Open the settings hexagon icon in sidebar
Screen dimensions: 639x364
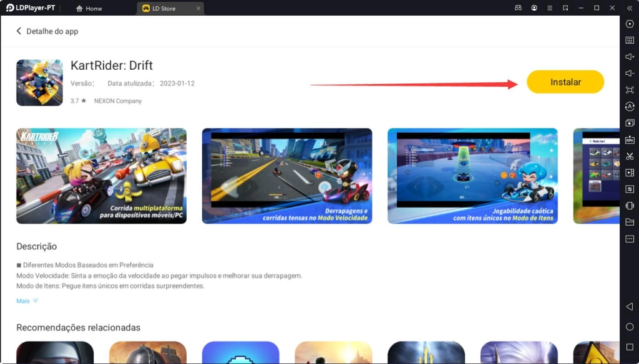tap(629, 24)
